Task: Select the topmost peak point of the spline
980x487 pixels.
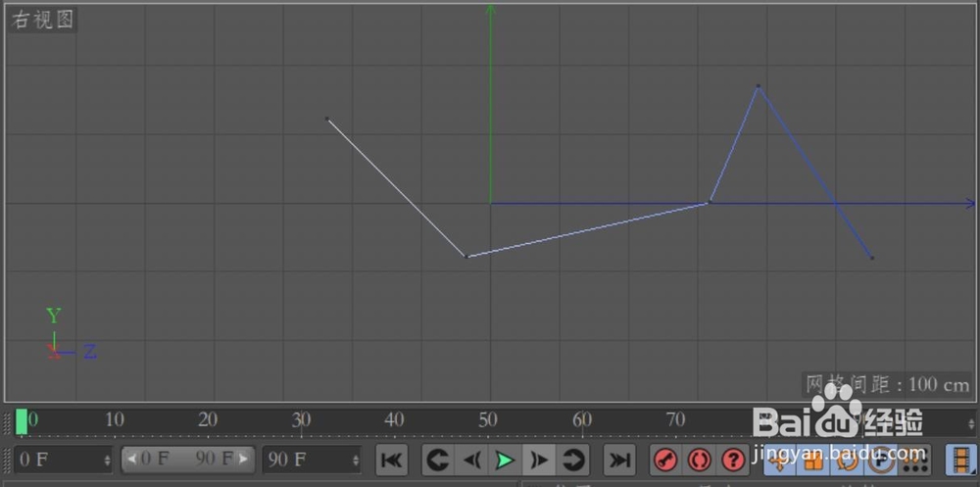Action: (759, 85)
